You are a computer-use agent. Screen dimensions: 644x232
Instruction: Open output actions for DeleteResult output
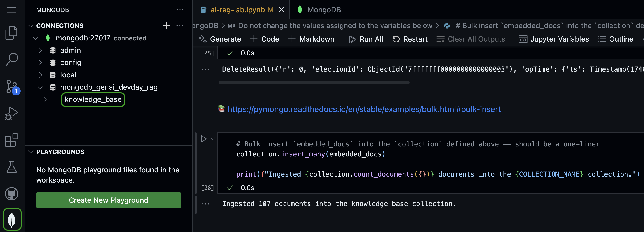pos(205,69)
